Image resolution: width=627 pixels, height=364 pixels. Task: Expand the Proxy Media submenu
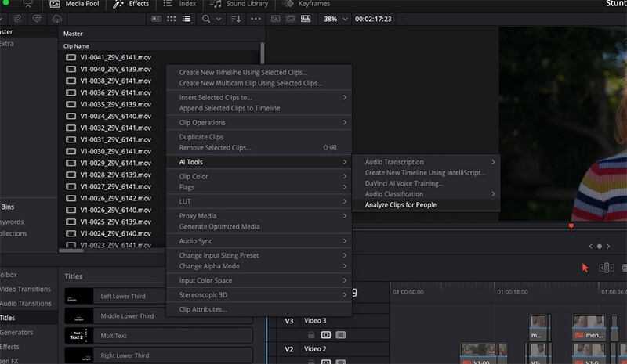click(x=259, y=216)
